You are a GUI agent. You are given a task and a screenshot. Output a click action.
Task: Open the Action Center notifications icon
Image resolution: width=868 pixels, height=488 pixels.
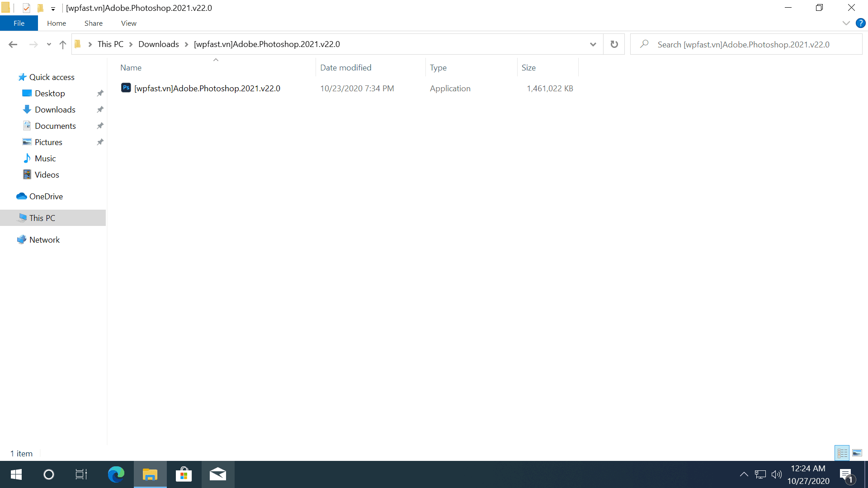(847, 475)
